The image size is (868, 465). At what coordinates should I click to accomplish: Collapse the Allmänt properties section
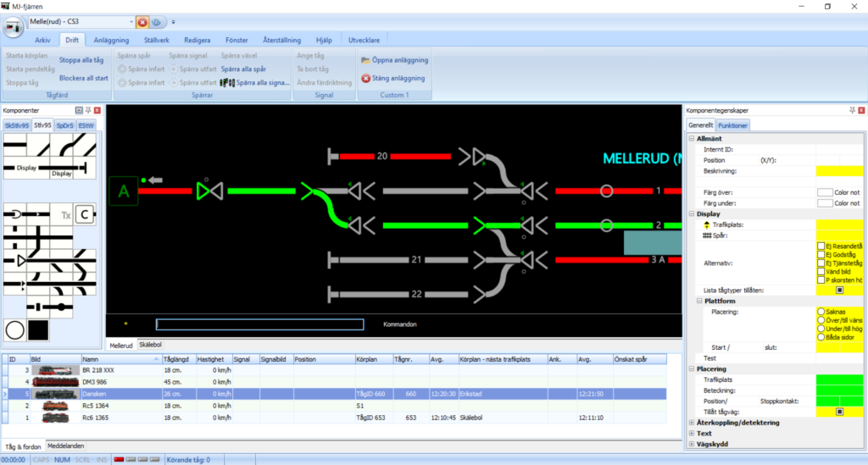pos(692,138)
